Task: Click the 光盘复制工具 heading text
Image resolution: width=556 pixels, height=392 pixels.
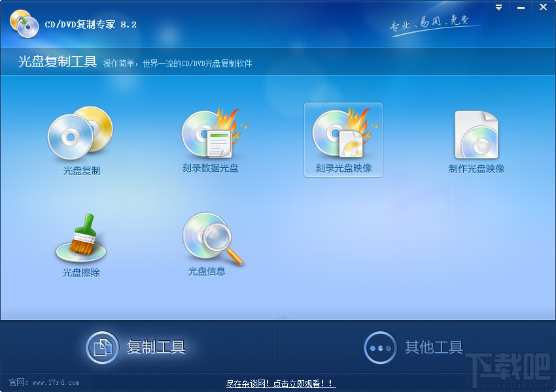Action: [x=58, y=61]
